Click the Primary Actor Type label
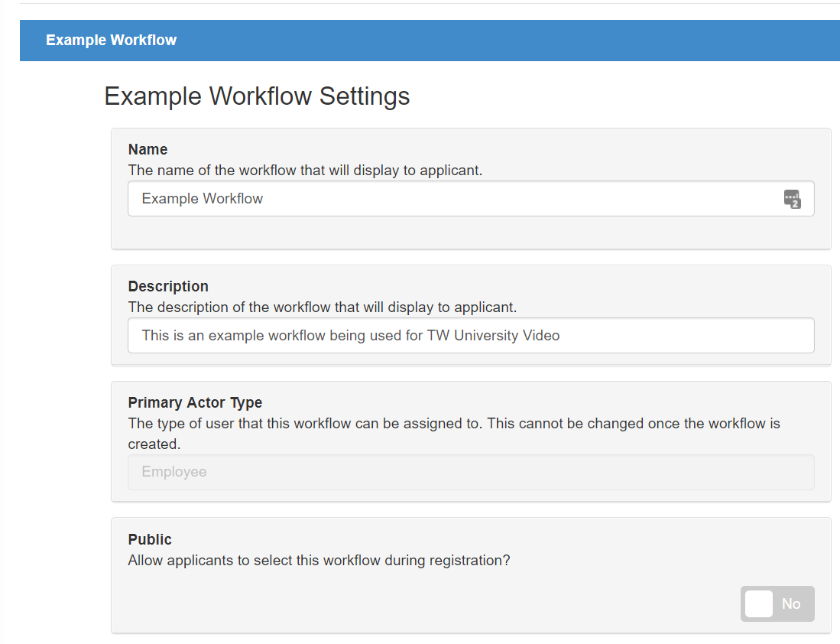The image size is (840, 644). pos(195,402)
